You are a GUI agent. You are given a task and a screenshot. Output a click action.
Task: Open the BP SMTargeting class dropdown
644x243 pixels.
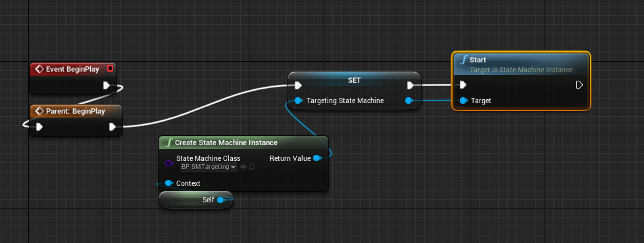click(209, 167)
